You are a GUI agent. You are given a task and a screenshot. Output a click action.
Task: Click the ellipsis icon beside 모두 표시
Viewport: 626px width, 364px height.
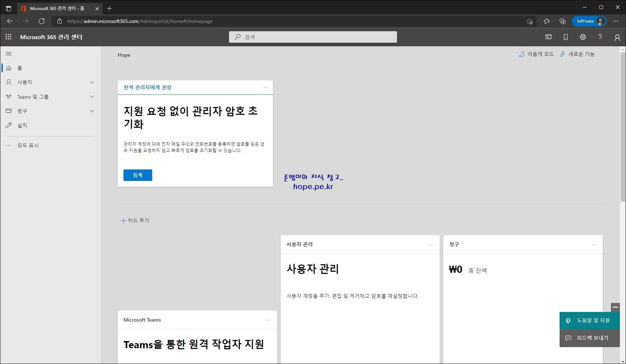pos(9,145)
